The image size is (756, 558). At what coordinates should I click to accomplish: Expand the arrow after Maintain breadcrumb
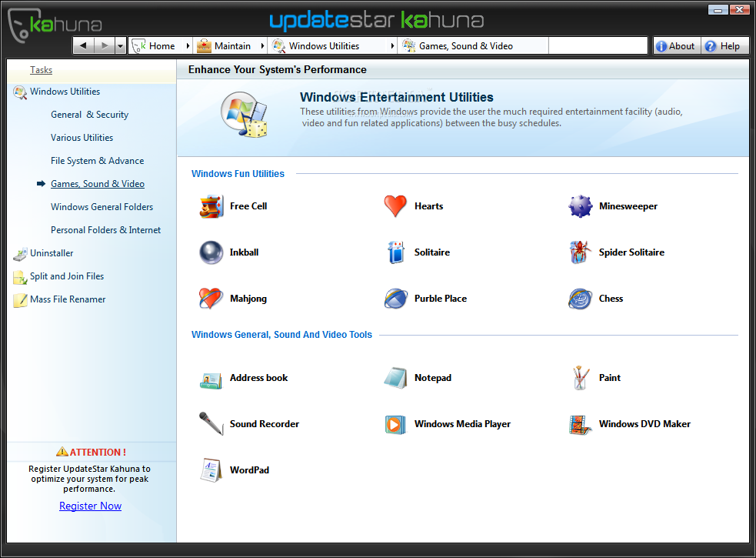(x=262, y=46)
